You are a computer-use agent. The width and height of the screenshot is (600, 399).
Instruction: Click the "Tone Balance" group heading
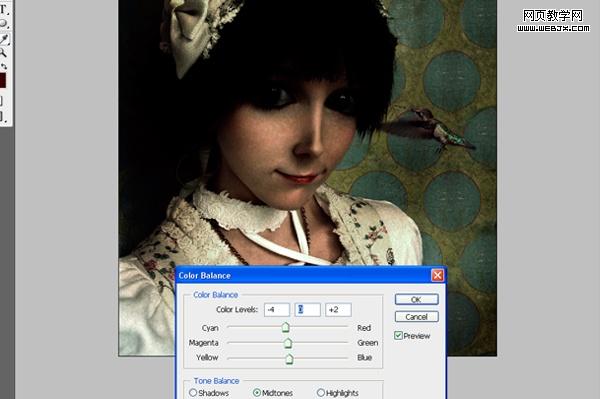[x=216, y=381]
